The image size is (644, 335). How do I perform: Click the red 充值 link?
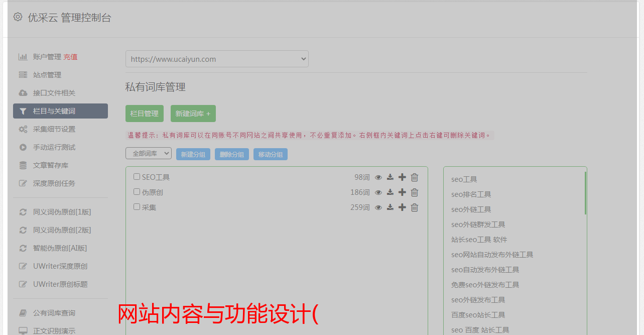[x=70, y=57]
